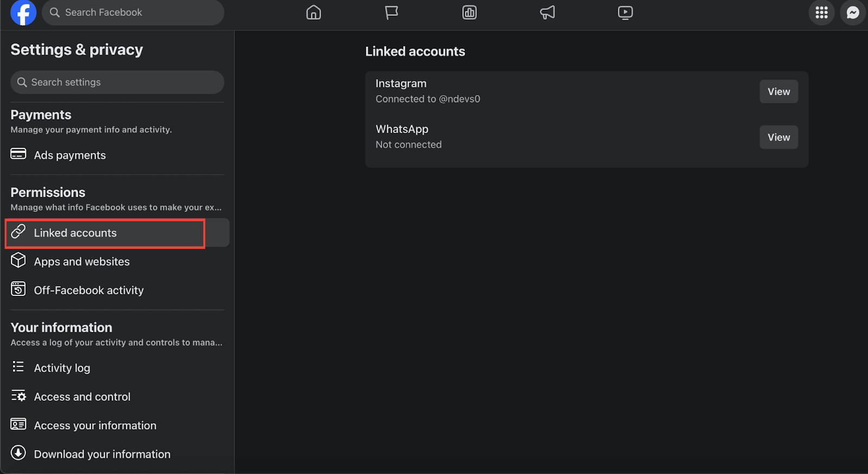Screen dimensions: 868x474
Task: Click the magnifier in Search settings
Action: tap(22, 82)
